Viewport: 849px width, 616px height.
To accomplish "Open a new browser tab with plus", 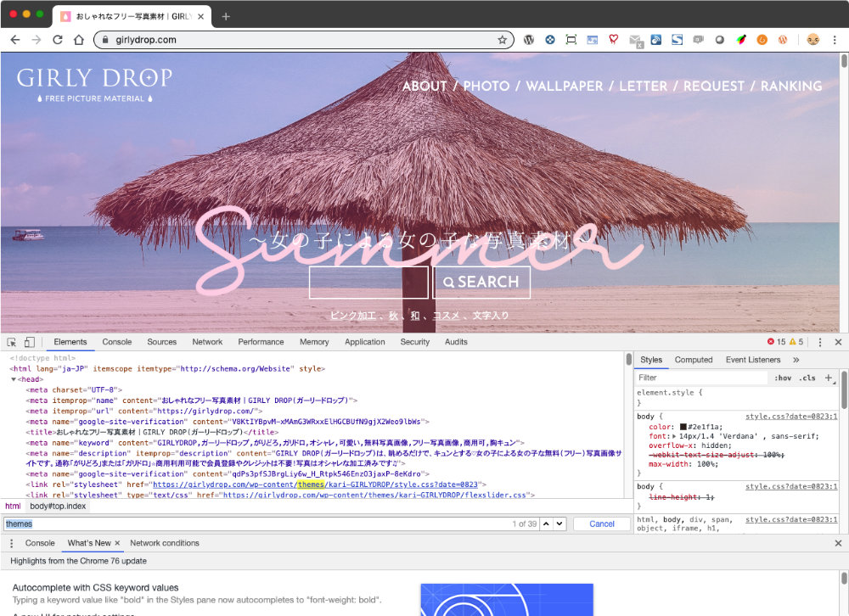I will click(226, 17).
